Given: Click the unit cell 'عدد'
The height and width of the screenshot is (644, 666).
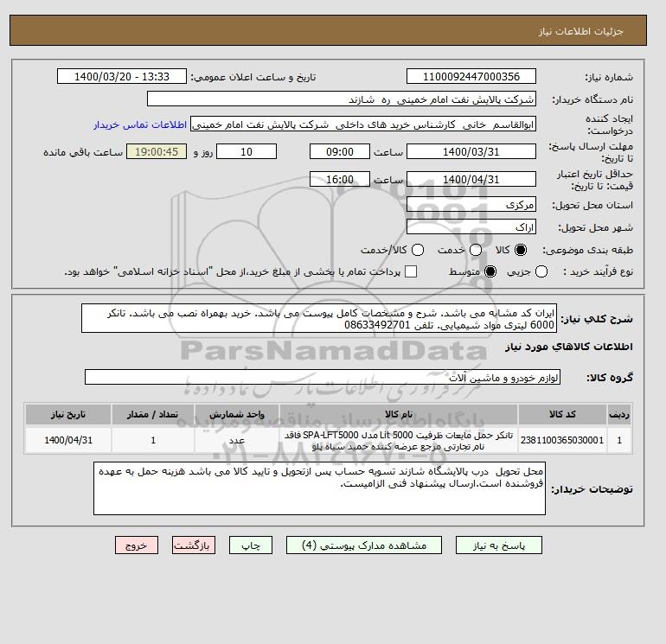Looking at the screenshot, I should coord(237,440).
